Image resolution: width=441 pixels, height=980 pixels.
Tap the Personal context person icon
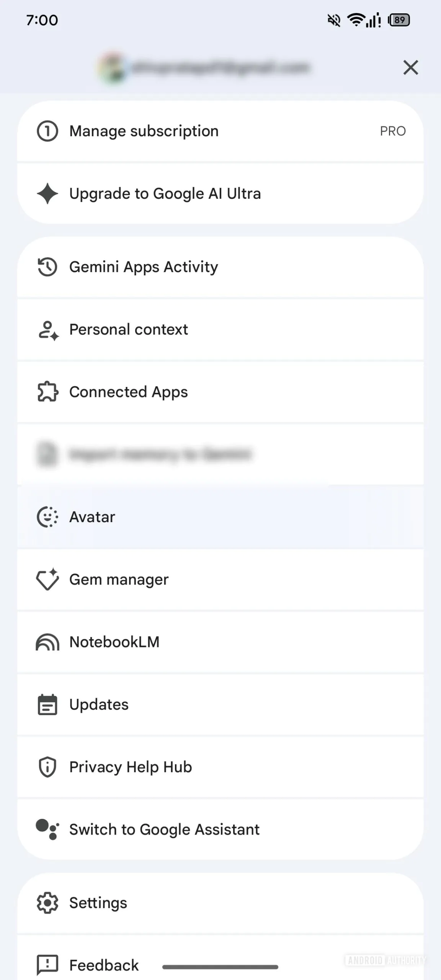pyautogui.click(x=48, y=330)
